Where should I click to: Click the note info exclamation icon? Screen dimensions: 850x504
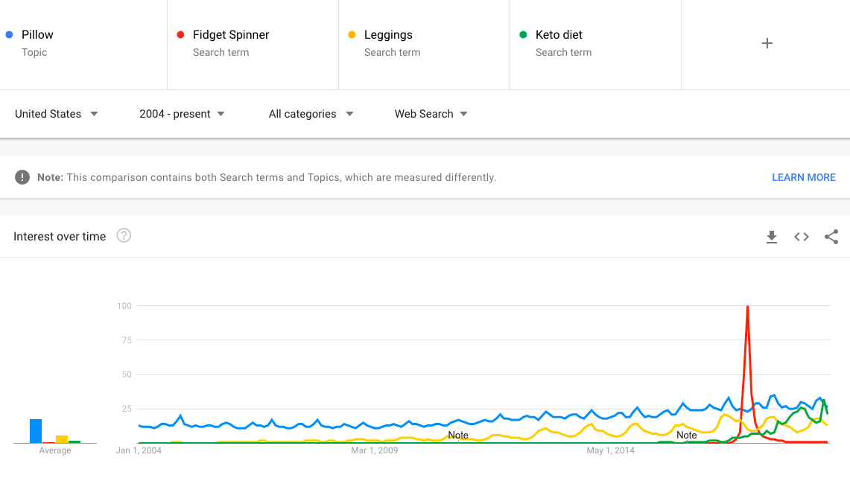[22, 177]
